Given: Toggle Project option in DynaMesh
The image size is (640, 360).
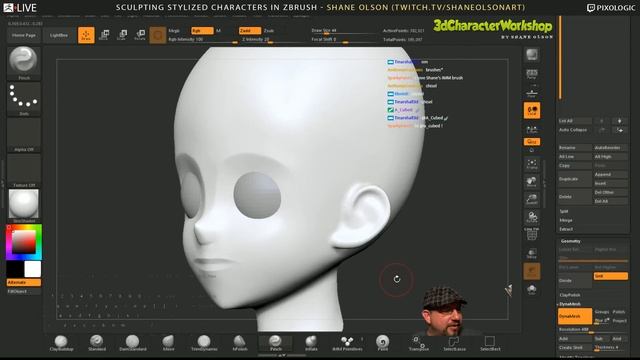Looking at the screenshot, I should [x=619, y=321].
